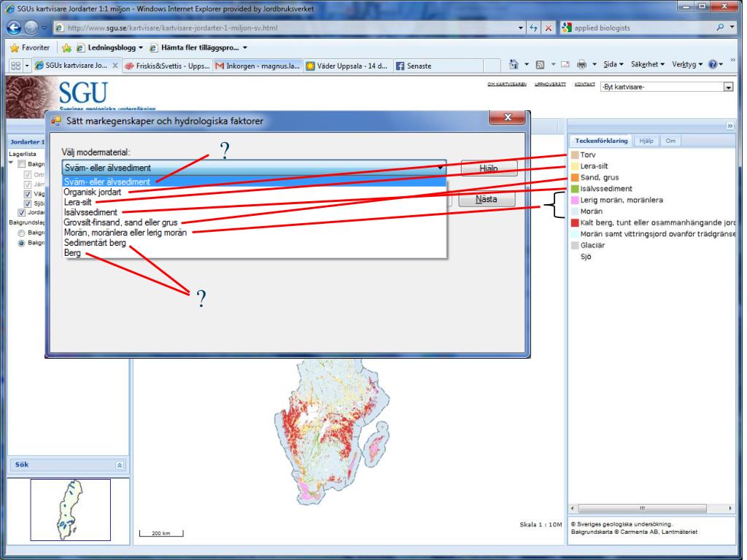
Task: Expand the Ledningsblogg favorites dropdown
Action: point(141,47)
